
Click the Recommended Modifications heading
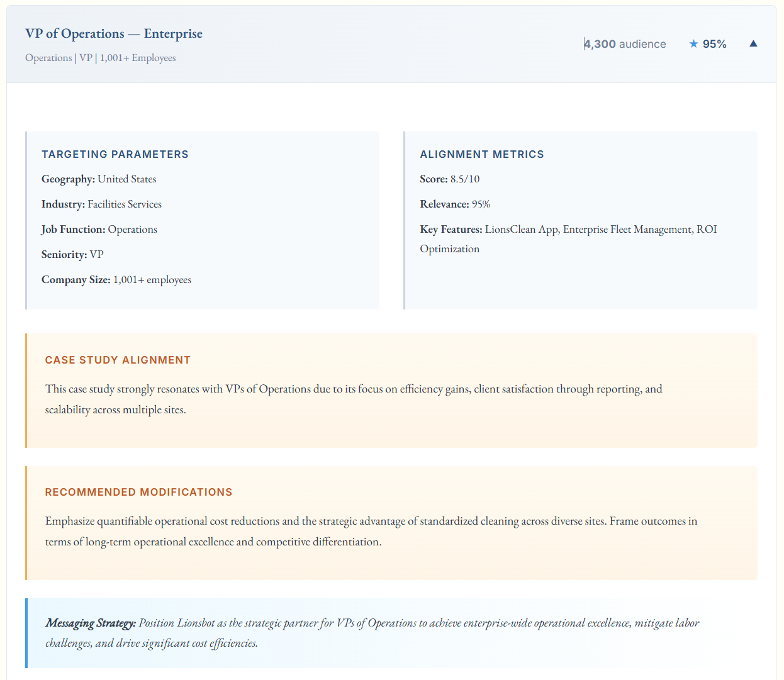tap(138, 492)
